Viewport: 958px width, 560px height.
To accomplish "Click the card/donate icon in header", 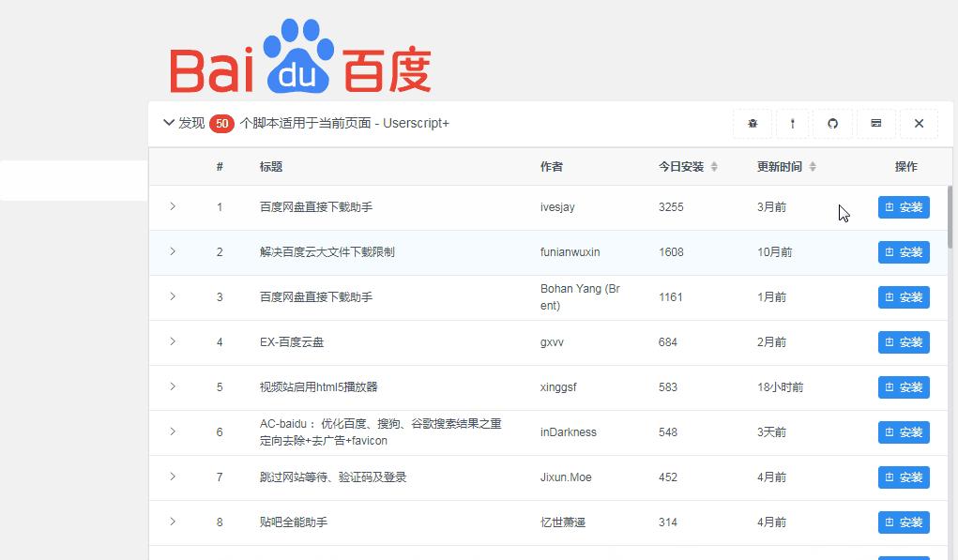I will pyautogui.click(x=875, y=124).
